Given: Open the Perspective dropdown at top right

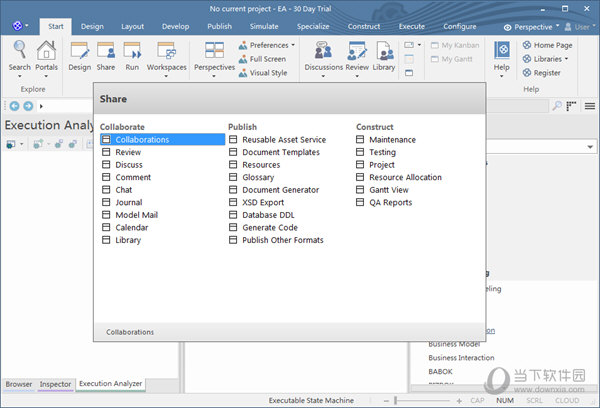Looking at the screenshot, I should [532, 27].
